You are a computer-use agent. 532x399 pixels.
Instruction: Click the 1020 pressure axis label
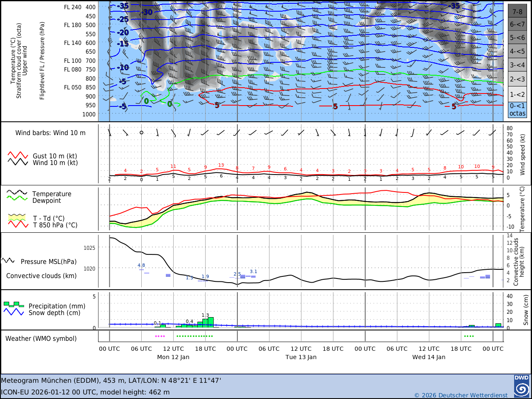click(x=89, y=268)
